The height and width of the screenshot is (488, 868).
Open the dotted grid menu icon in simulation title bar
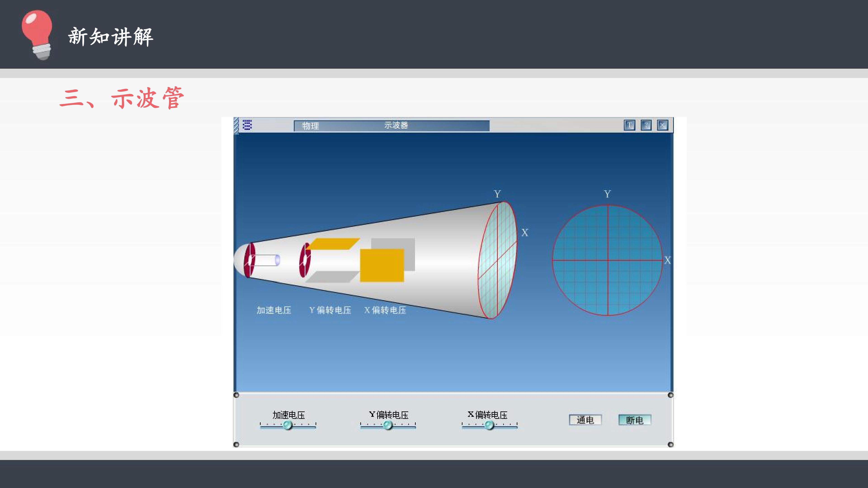pyautogui.click(x=247, y=125)
